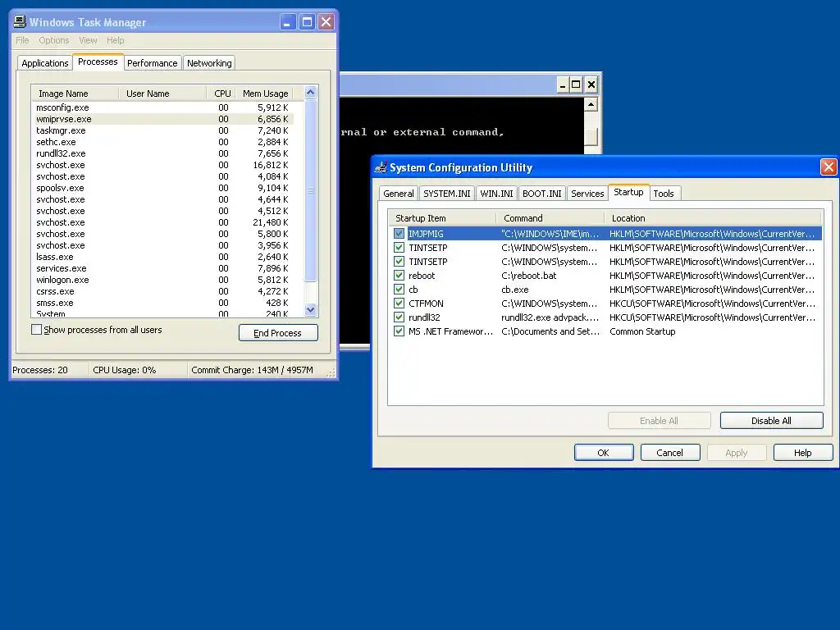Open the SYSTEM.INI tab
This screenshot has width=840, height=630.
pyautogui.click(x=447, y=194)
